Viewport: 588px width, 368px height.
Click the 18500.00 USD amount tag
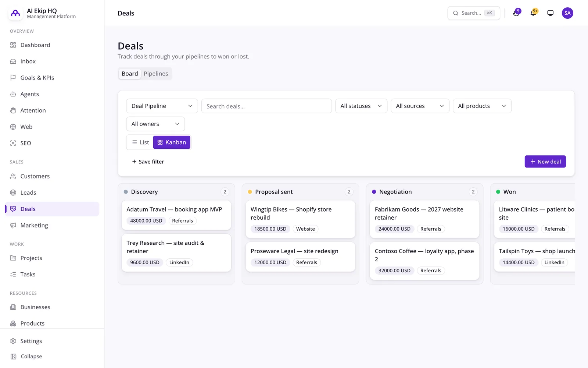coord(270,229)
